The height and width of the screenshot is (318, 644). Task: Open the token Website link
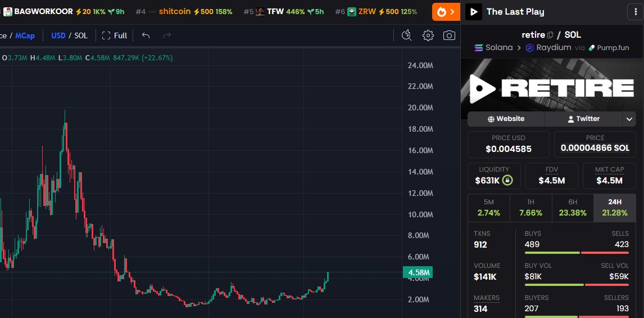506,119
